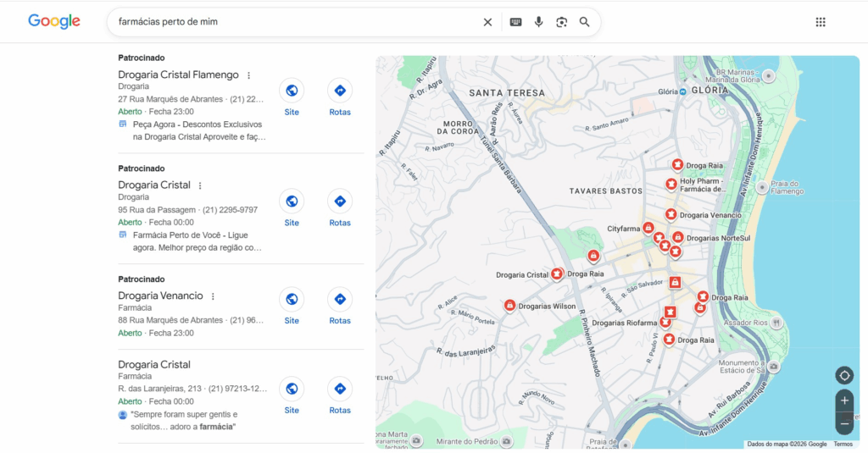The width and height of the screenshot is (868, 453).
Task: Get Rotas directions to R. das Laranjeiras, 213
Action: [340, 389]
